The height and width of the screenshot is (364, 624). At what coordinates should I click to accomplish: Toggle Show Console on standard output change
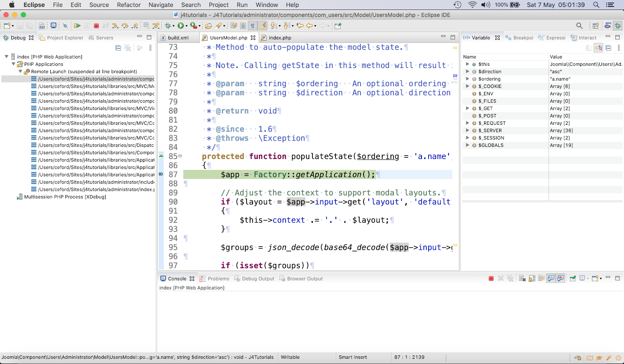[x=551, y=278]
